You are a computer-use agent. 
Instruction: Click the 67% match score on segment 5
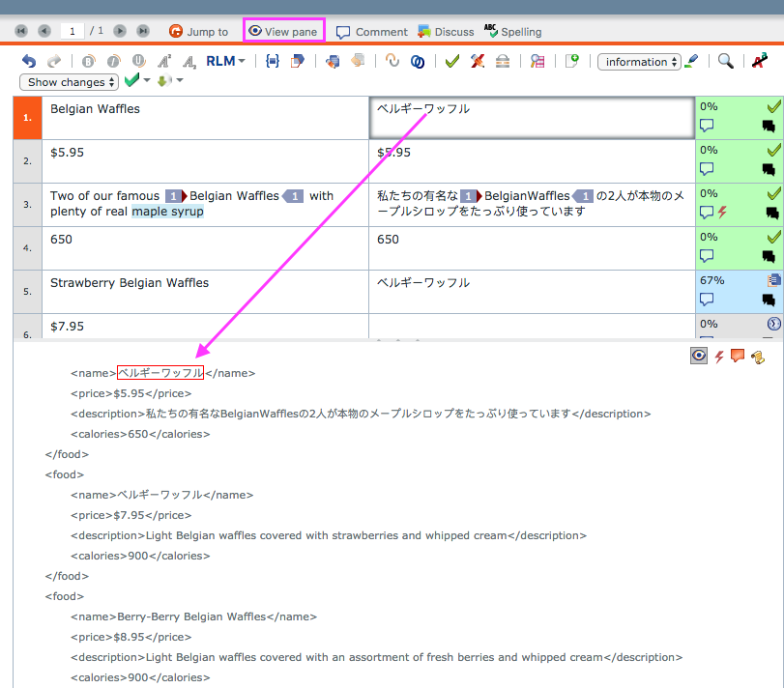[711, 279]
